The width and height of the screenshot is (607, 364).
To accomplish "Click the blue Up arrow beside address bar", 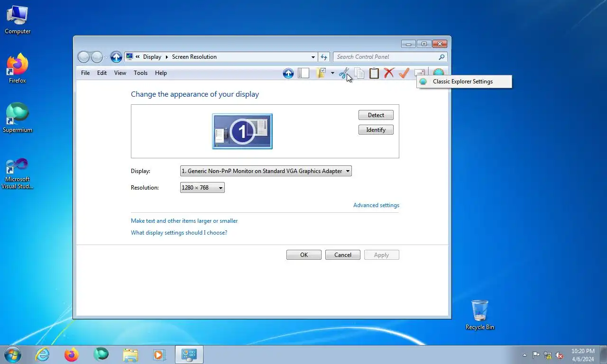I will coord(116,57).
